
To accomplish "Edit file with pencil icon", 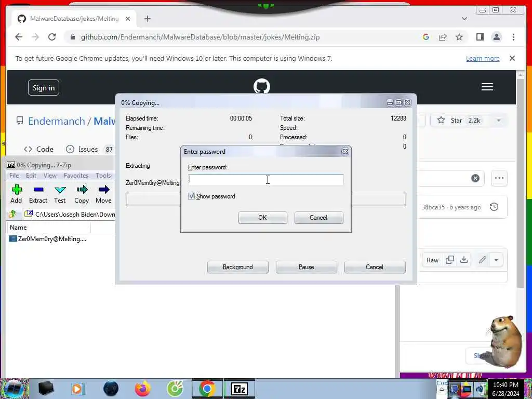I will coord(483,260).
